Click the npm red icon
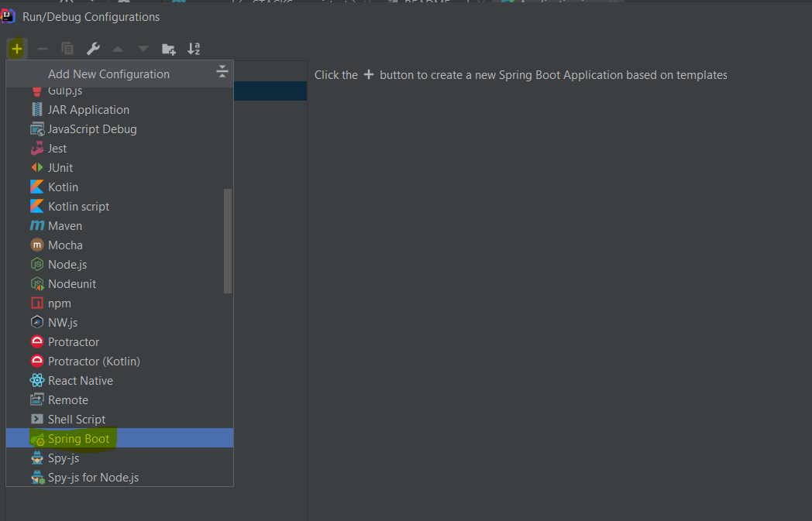 tap(36, 303)
